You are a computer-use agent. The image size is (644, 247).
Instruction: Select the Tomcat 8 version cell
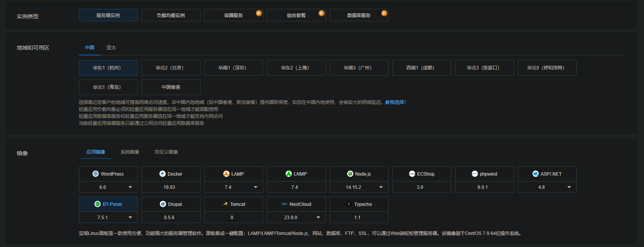tap(234, 217)
